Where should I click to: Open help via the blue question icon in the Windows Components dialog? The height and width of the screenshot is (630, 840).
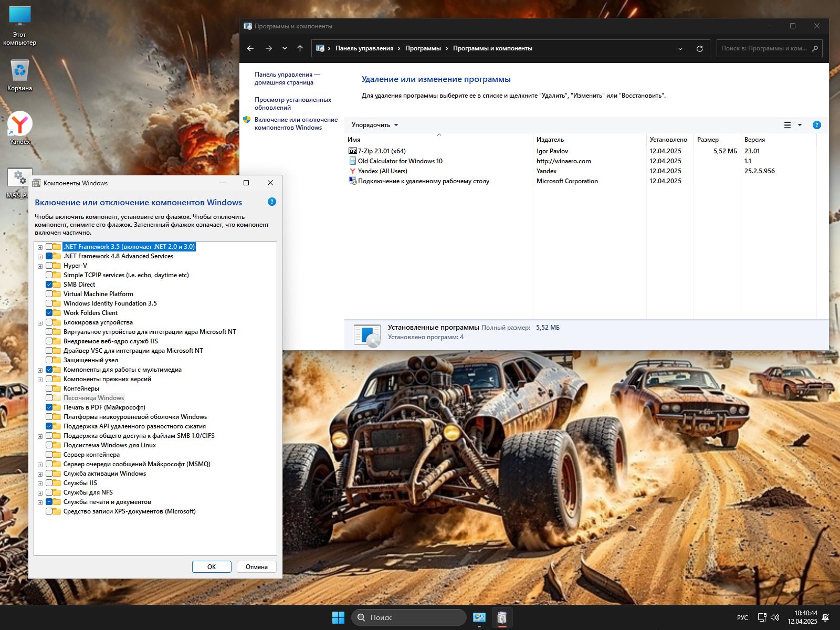point(271,202)
